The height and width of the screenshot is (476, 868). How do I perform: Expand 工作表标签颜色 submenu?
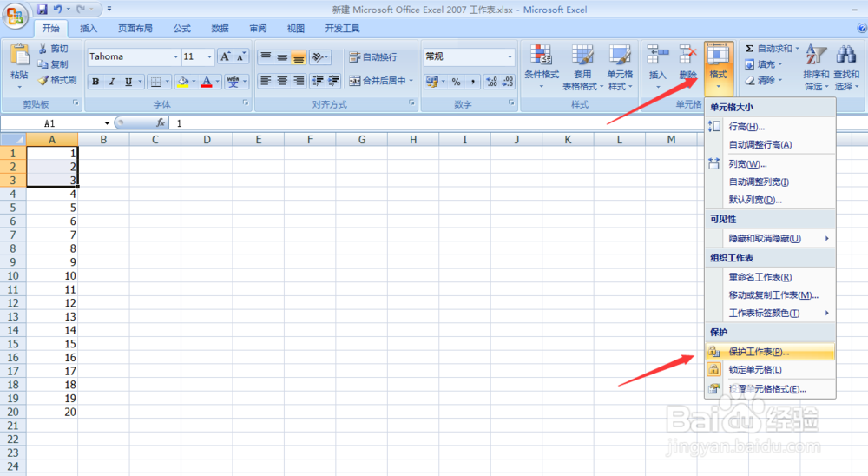tap(770, 313)
